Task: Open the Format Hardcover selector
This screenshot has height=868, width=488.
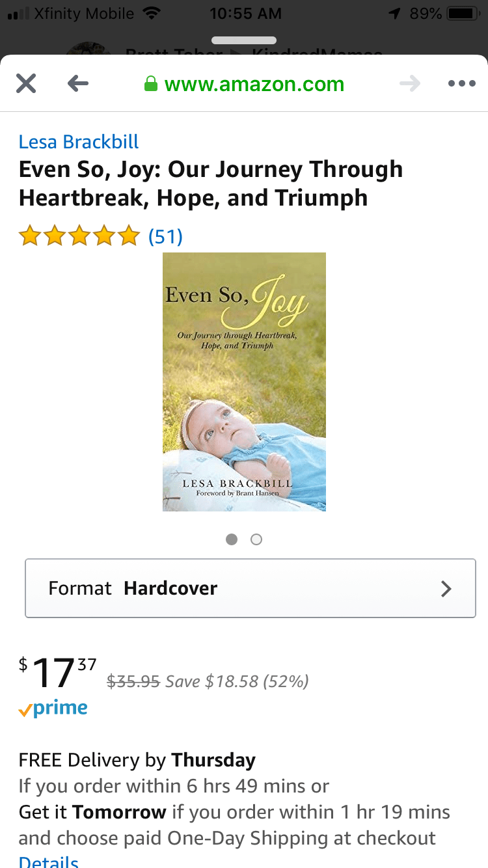Action: (x=251, y=588)
